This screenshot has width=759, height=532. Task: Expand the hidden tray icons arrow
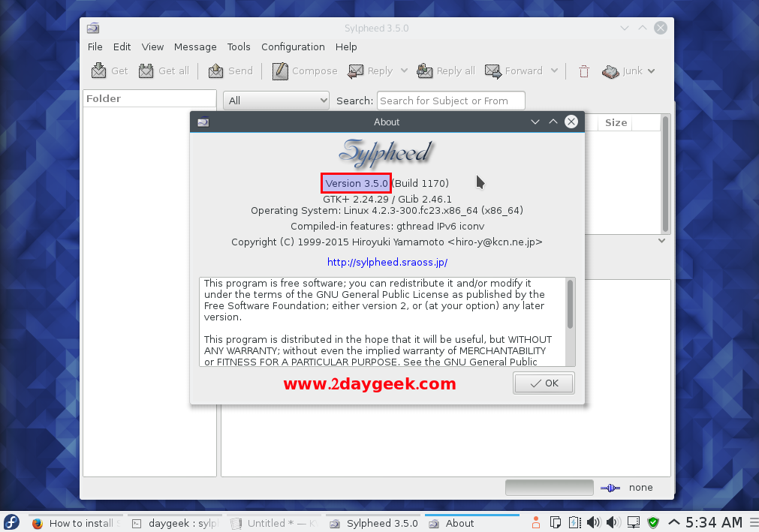[673, 522]
